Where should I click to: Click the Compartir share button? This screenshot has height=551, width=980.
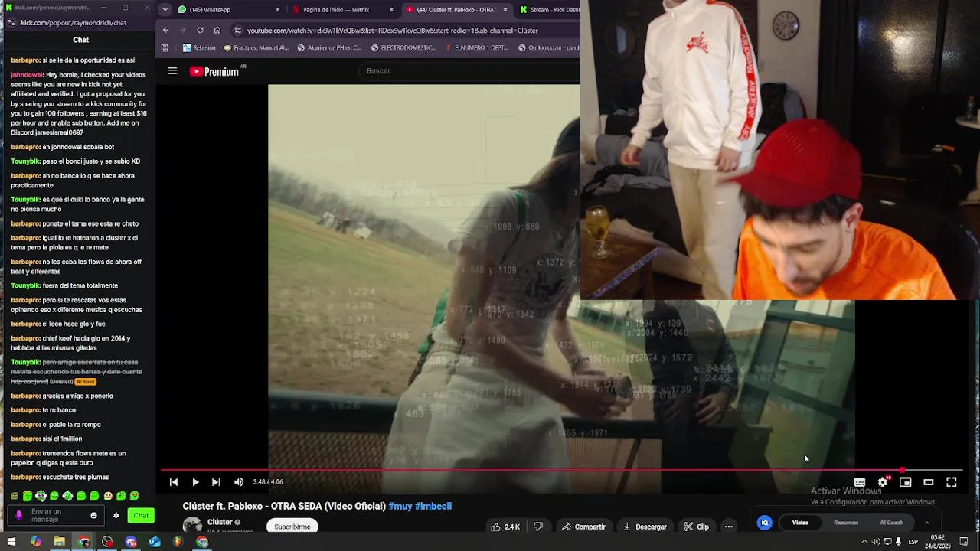(583, 527)
